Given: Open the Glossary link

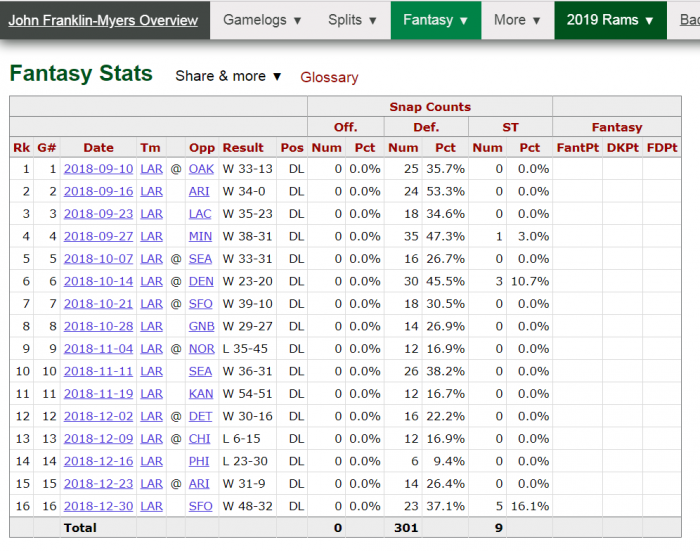Looking at the screenshot, I should [x=329, y=77].
